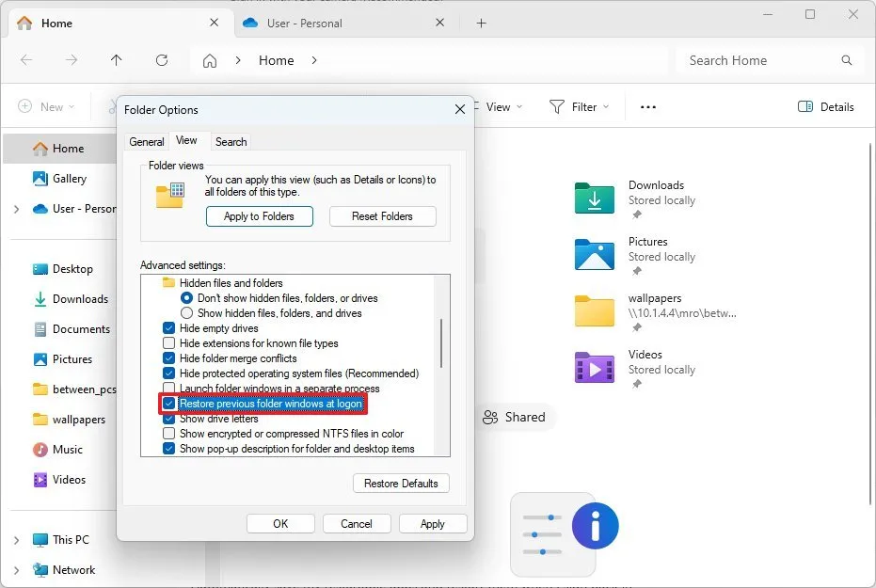This screenshot has width=876, height=588.
Task: Open Documents in sidebar
Action: click(72, 329)
